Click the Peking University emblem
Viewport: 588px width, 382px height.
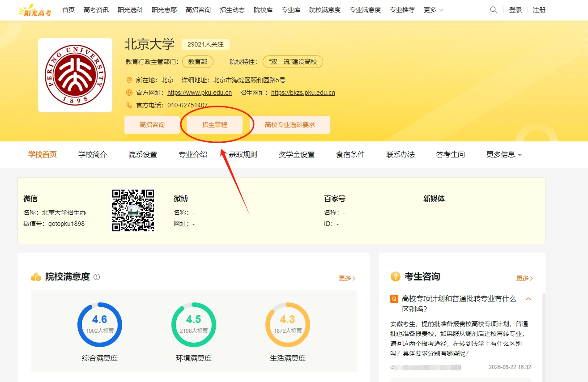point(75,75)
